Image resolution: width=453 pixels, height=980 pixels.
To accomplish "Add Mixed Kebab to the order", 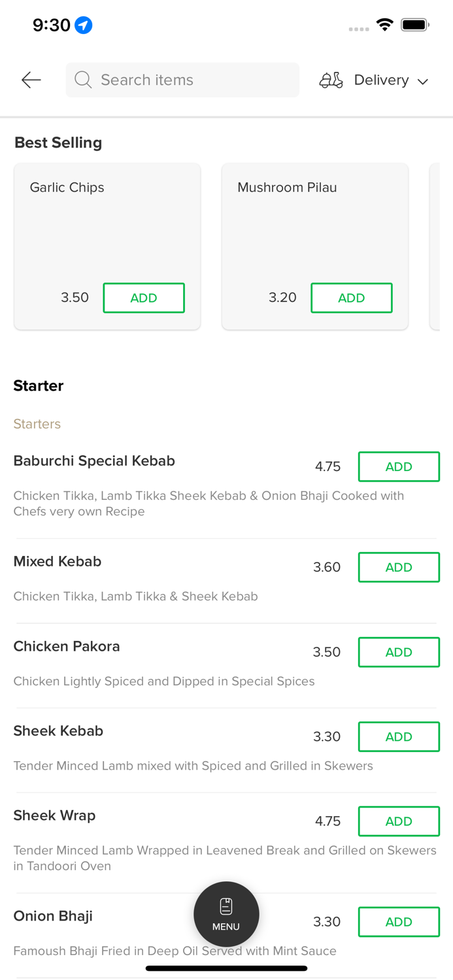I will point(399,567).
